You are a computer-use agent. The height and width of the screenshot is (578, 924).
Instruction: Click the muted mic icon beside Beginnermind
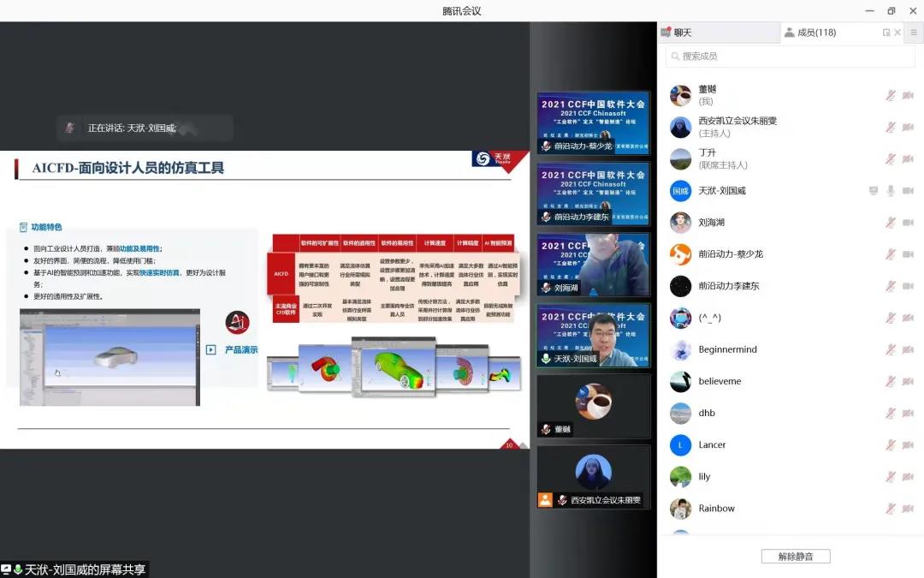[891, 349]
